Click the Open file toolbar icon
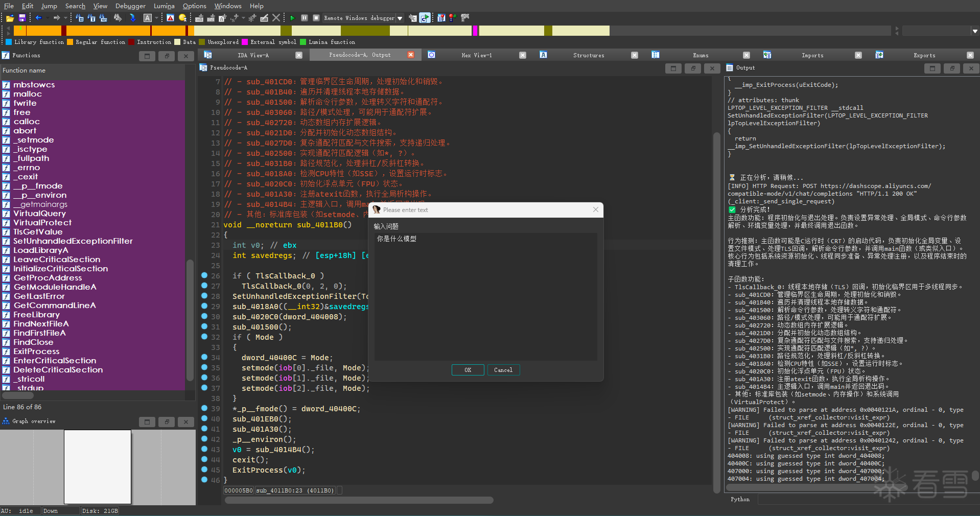This screenshot has width=980, height=516. coord(10,18)
